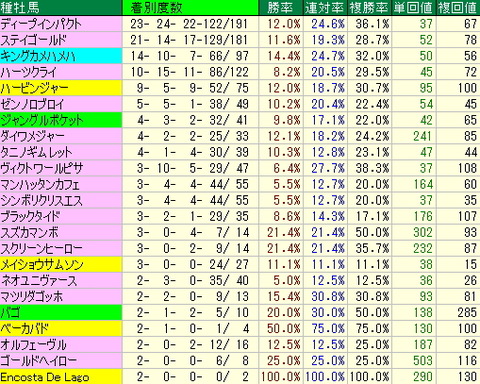Select the ダイワメジャー sire name
The image size is (480, 384).
(x=33, y=136)
